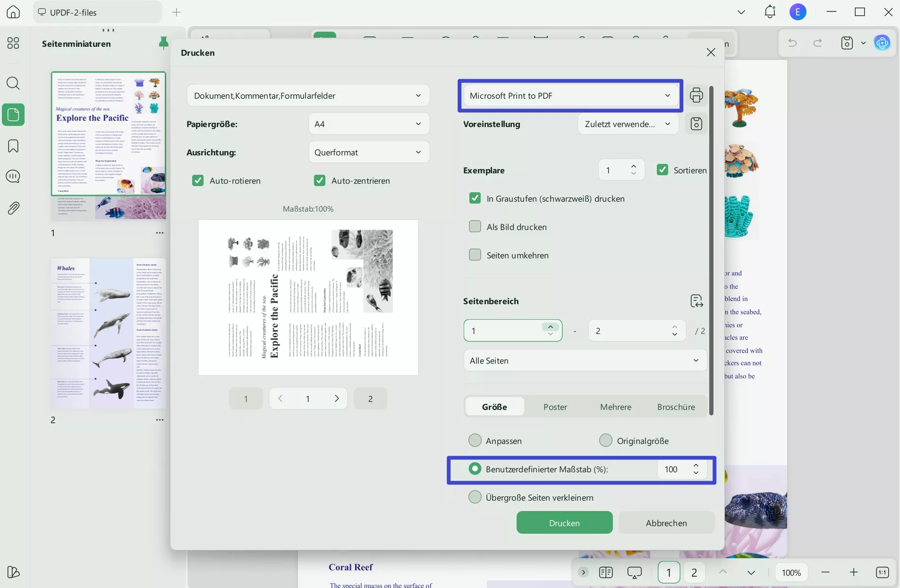The width and height of the screenshot is (900, 588).
Task: Select the search icon in sidebar
Action: pyautogui.click(x=13, y=83)
